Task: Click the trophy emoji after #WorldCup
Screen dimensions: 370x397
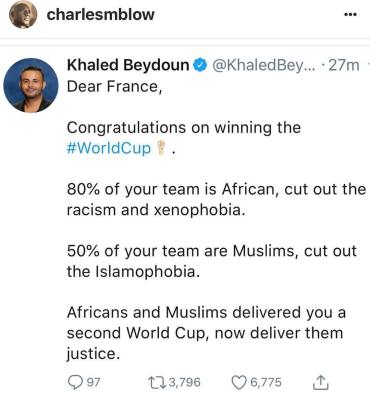Action: pos(161,148)
